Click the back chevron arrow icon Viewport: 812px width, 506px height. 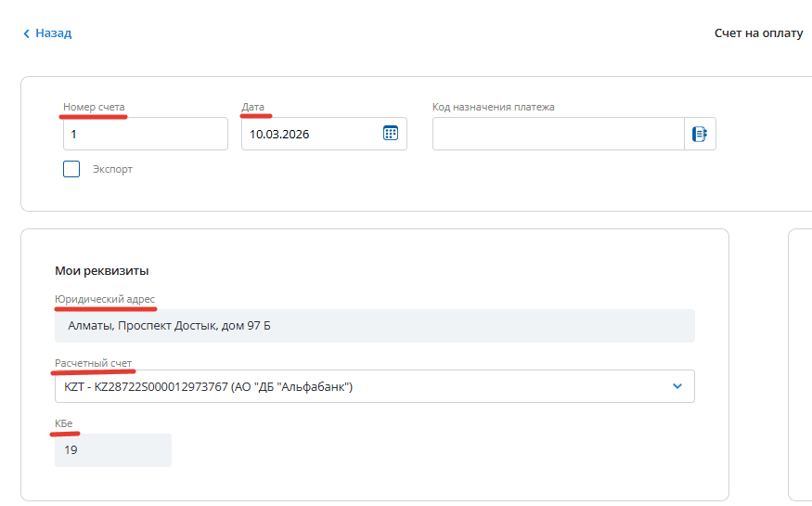(x=26, y=33)
